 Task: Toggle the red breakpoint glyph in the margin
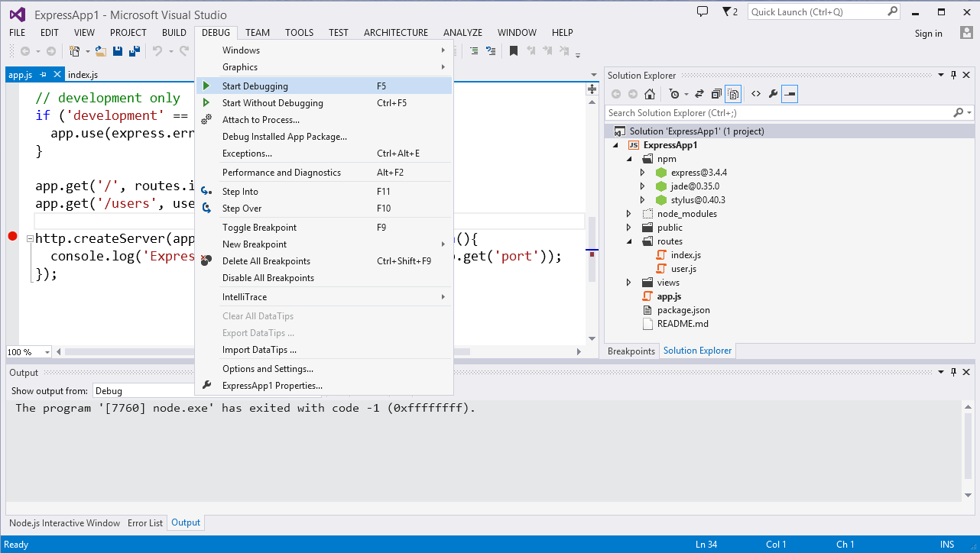12,237
